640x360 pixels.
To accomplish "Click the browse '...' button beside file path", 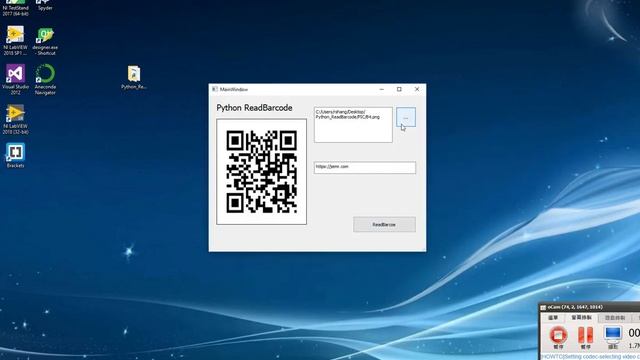I will [406, 117].
